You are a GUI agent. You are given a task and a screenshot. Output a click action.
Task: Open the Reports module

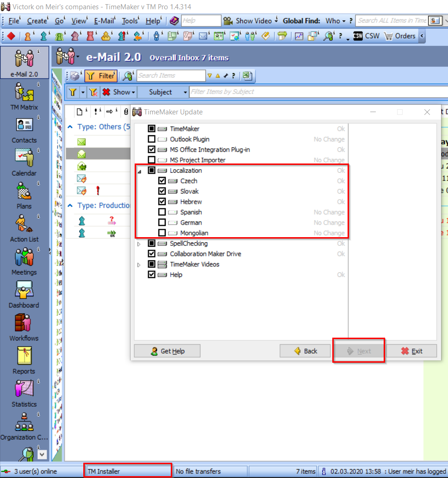pyautogui.click(x=25, y=360)
